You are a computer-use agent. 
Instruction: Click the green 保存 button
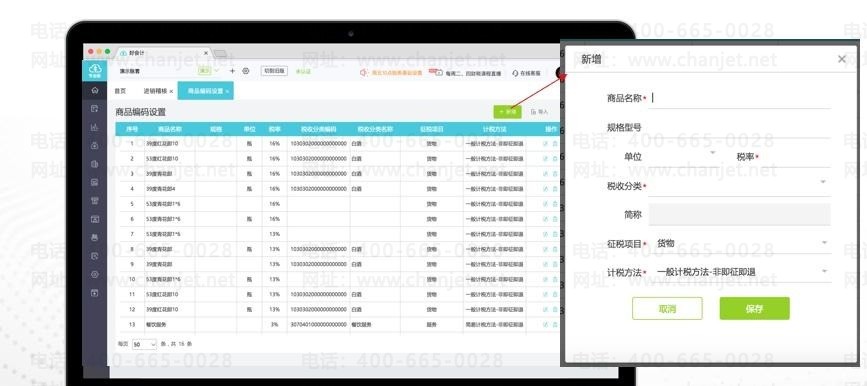[754, 309]
